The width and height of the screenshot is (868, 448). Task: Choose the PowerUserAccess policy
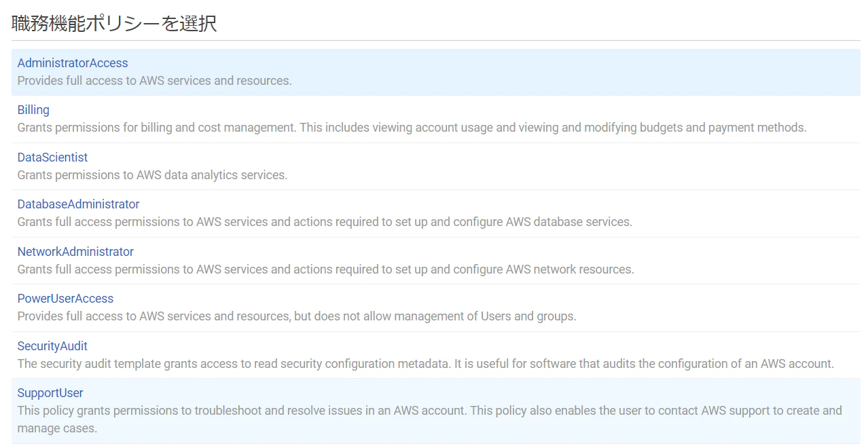point(65,299)
